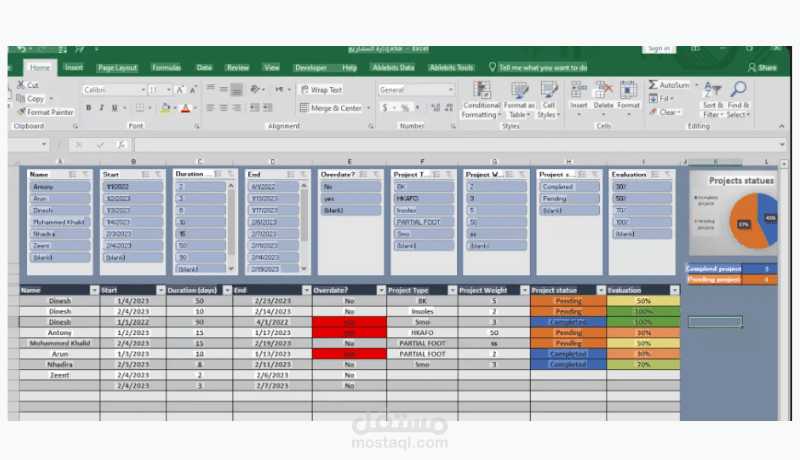Open Cell Styles gallery
Screen dimensions: 800x460
coord(548,100)
